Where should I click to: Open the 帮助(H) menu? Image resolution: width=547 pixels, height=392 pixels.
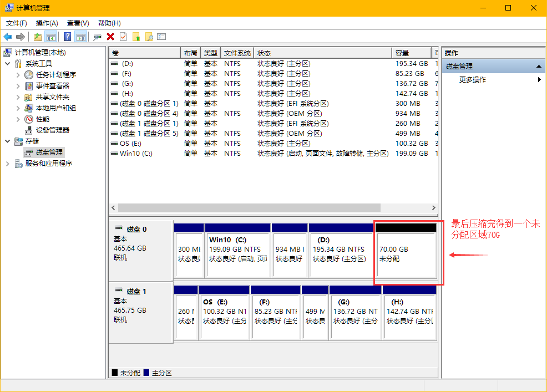coord(109,23)
